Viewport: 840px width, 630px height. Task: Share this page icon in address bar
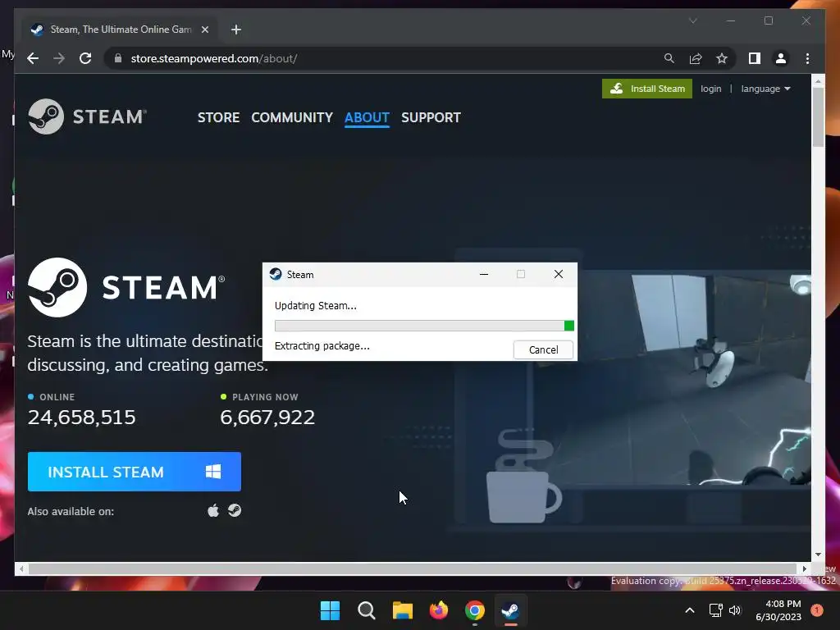696,58
